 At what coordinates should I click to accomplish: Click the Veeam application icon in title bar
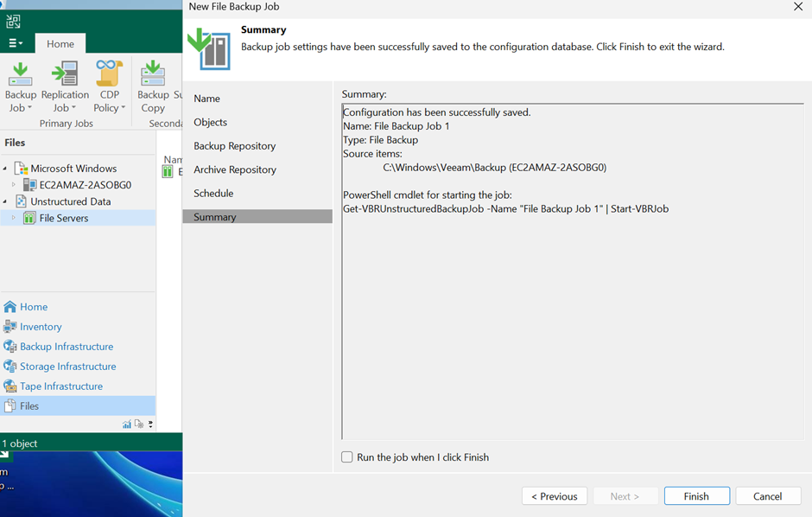(13, 22)
